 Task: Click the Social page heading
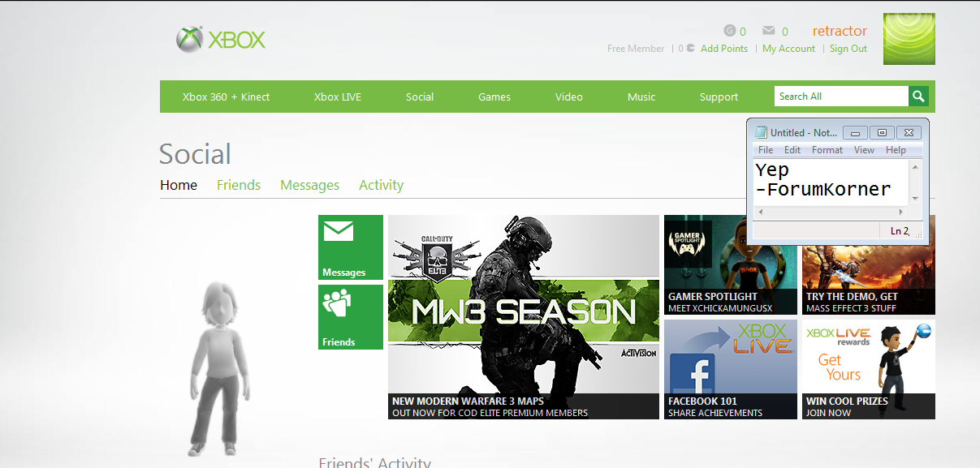[195, 153]
